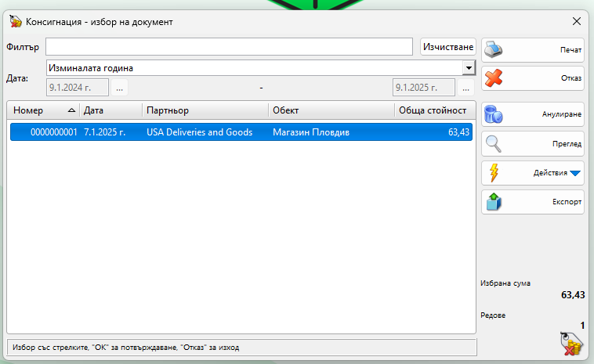
Task: Select the USA Deliveries and Goods row
Action: tap(199, 132)
